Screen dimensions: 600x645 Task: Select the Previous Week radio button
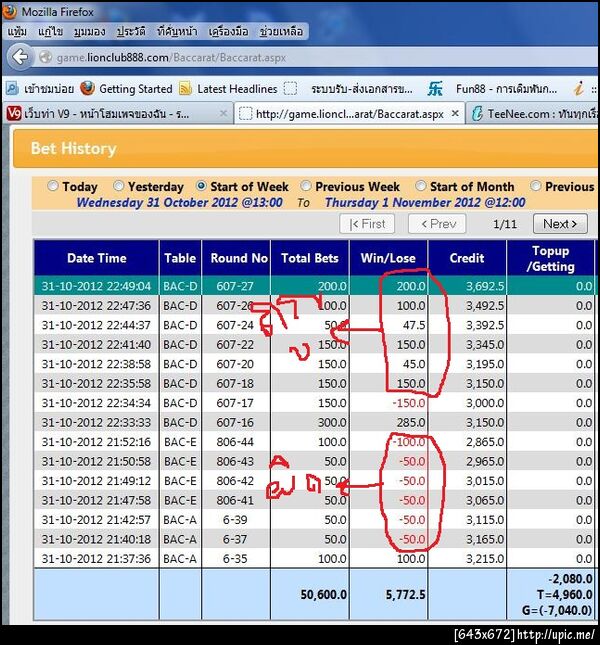(x=306, y=186)
